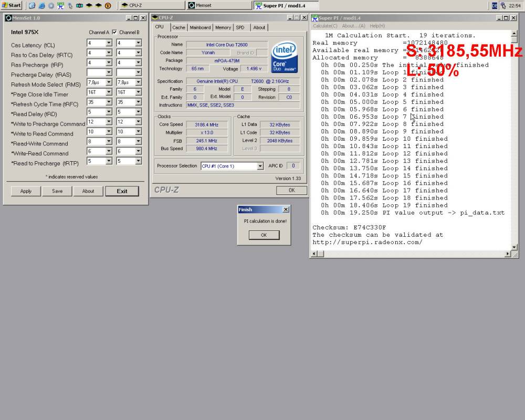Click the mouse utility icon in the system tray

coord(503,5)
